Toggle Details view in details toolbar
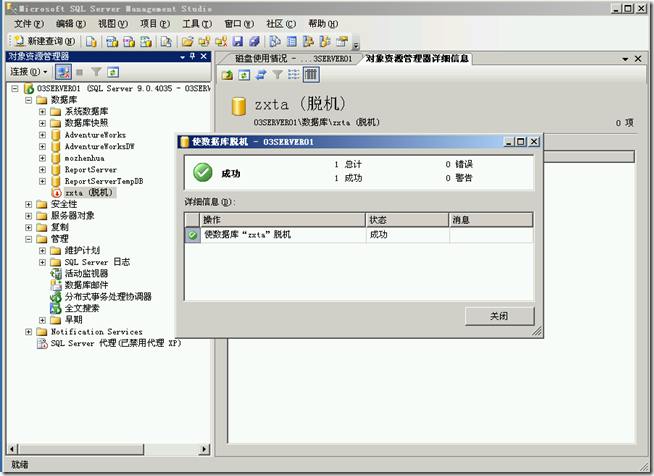This screenshot has height=476, width=654. coord(311,75)
